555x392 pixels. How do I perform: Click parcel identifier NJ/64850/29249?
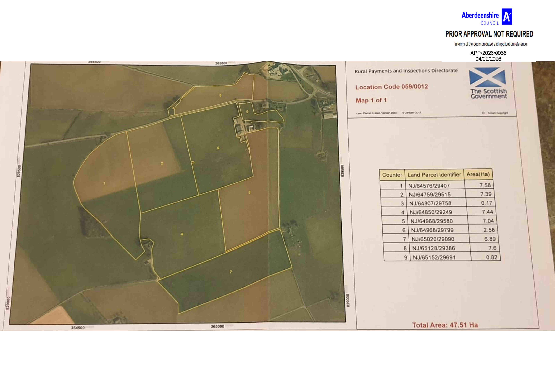431,212
